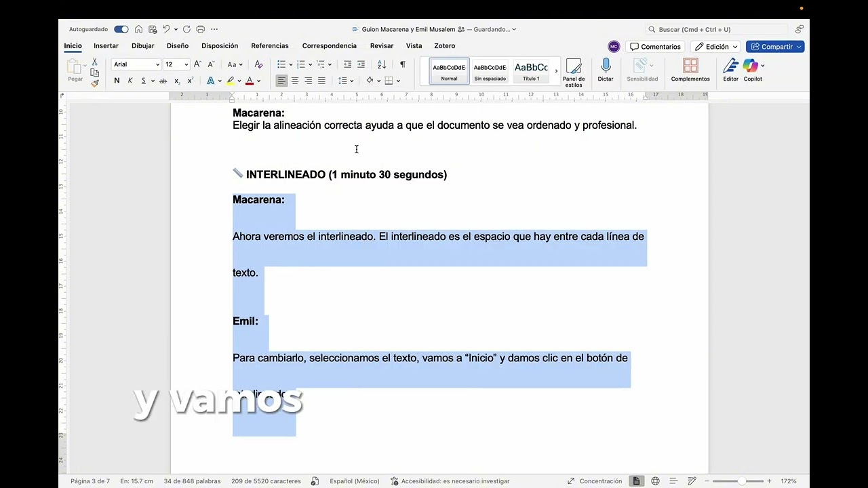Toggle subscript formatting

pyautogui.click(x=177, y=81)
